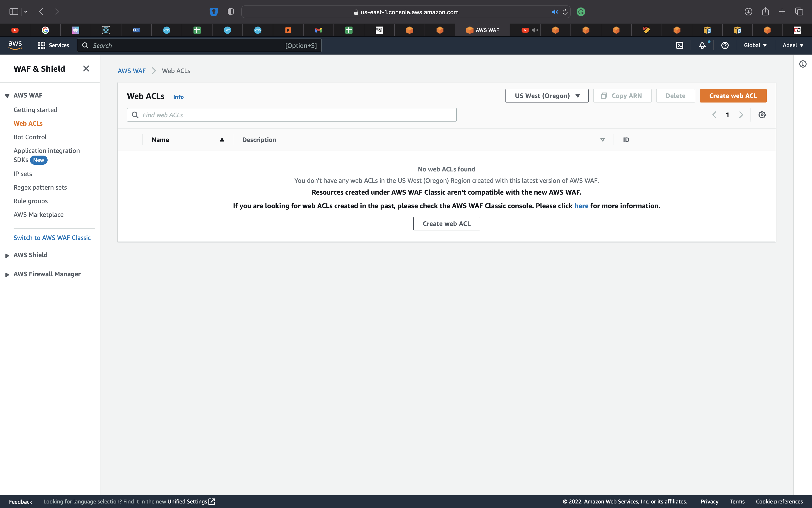Image resolution: width=812 pixels, height=508 pixels.
Task: Open the AWS help menu
Action: click(x=725, y=45)
